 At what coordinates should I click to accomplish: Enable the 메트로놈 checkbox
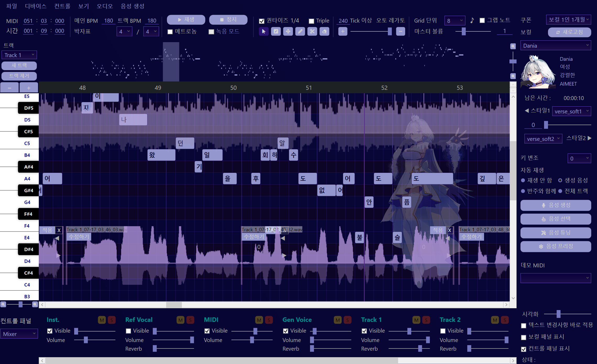click(x=170, y=32)
